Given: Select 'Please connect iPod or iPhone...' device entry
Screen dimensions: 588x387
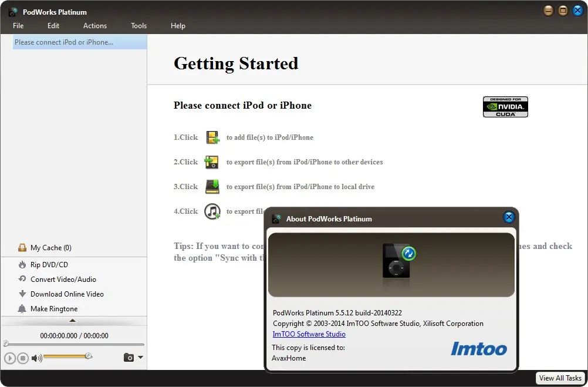Looking at the screenshot, I should [x=80, y=42].
